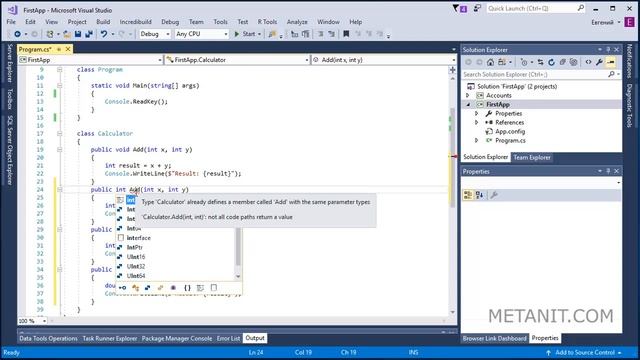
Task: Open the Browser Link Dashboard tab
Action: [x=494, y=338]
